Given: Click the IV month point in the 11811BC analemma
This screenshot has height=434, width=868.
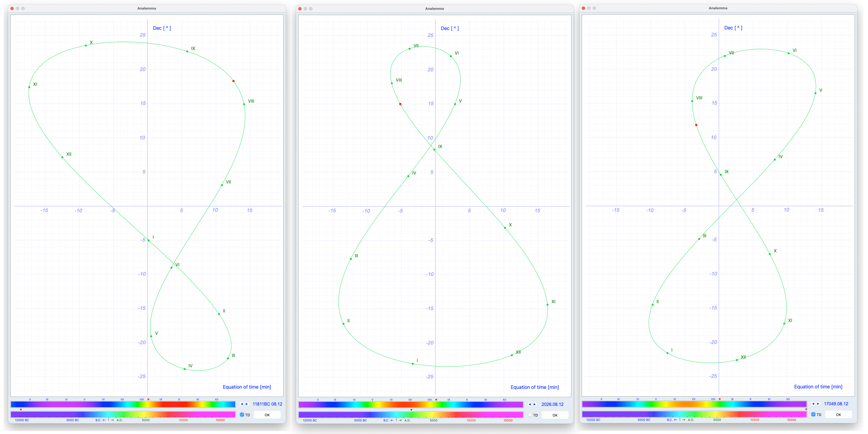Looking at the screenshot, I should (185, 369).
